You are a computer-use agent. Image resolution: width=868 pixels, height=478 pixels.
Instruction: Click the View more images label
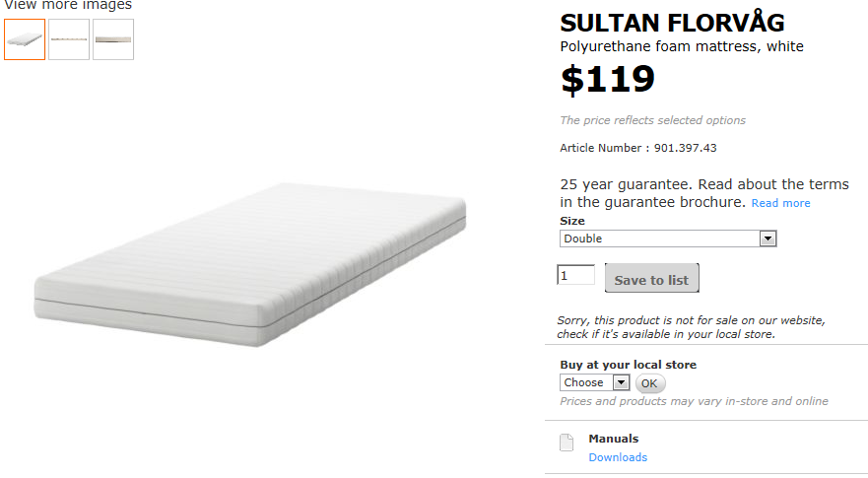68,6
